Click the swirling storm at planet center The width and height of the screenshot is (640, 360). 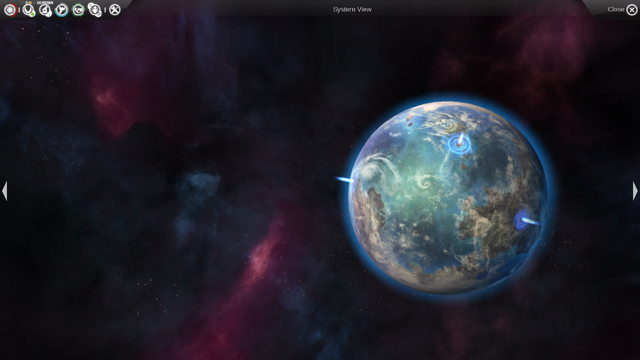424,181
